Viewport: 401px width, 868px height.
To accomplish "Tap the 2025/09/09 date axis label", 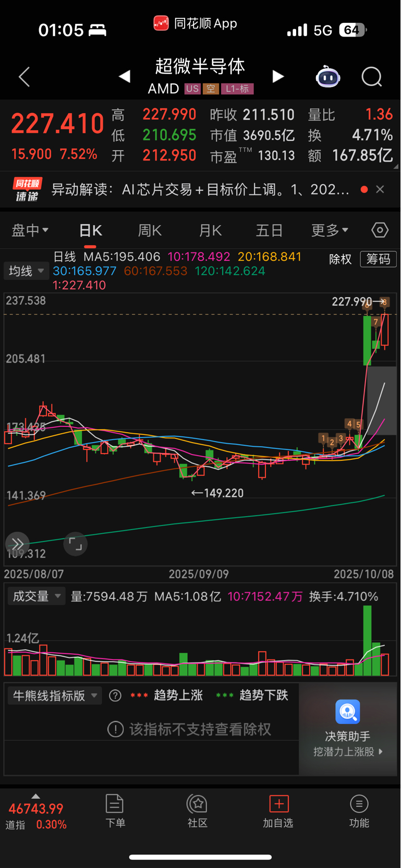I will point(199,574).
